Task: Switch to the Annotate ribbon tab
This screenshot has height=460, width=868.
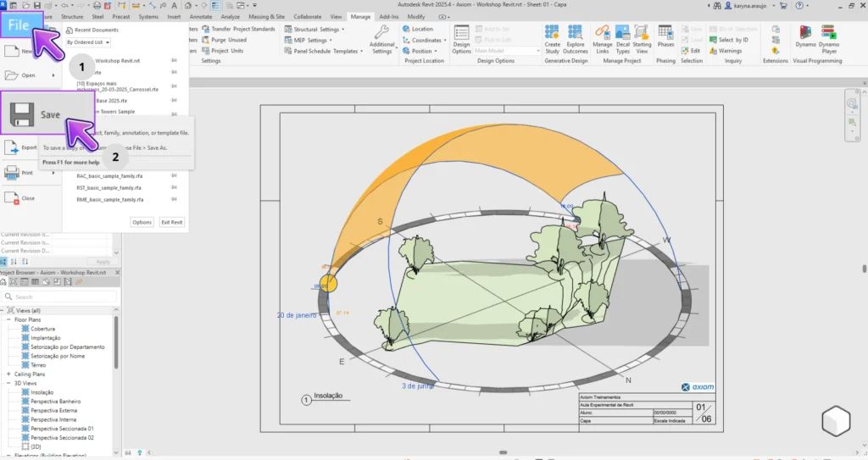Action: (x=201, y=16)
